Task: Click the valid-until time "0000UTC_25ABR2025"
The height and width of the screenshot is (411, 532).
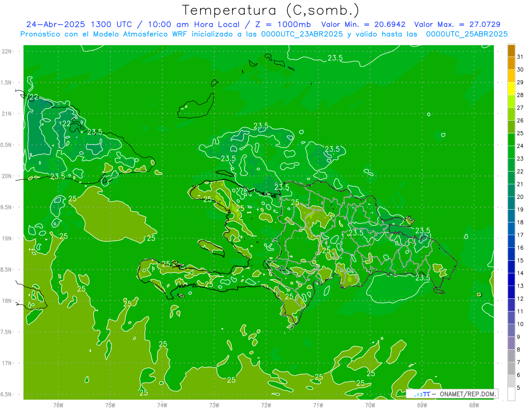Action: pos(467,34)
